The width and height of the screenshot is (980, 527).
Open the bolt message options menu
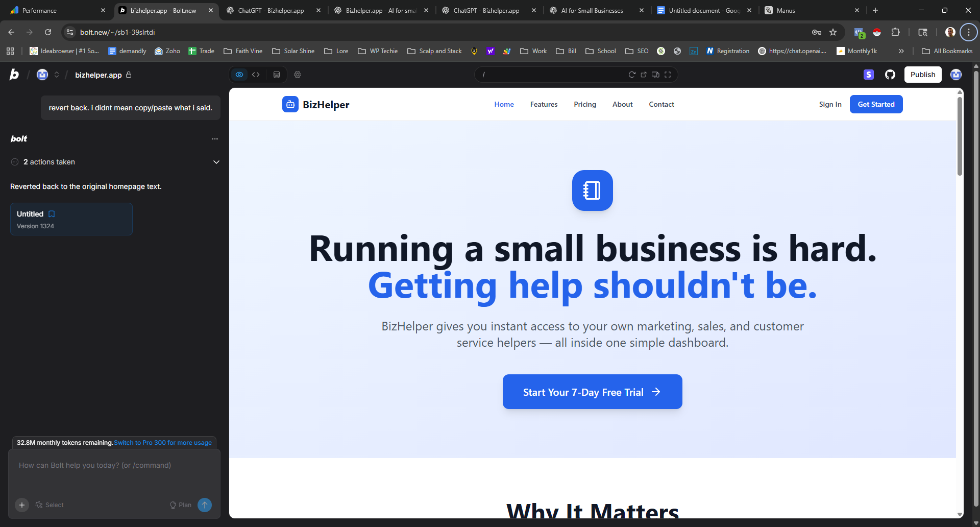click(215, 139)
